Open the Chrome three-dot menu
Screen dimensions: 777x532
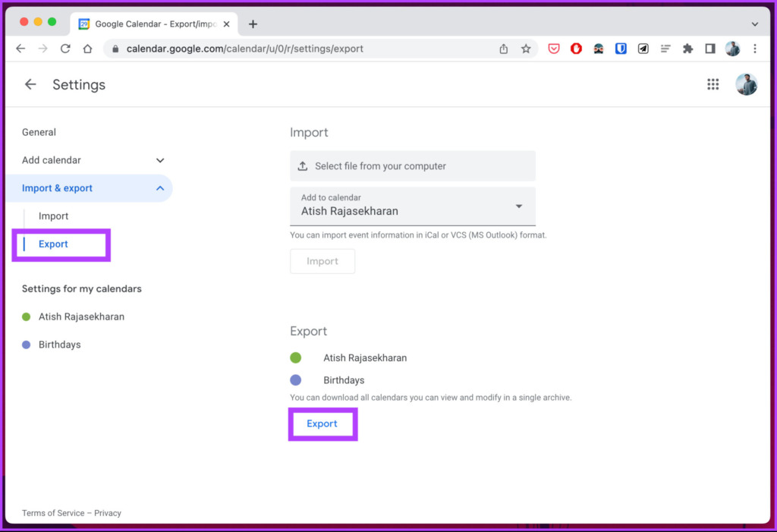pos(755,49)
